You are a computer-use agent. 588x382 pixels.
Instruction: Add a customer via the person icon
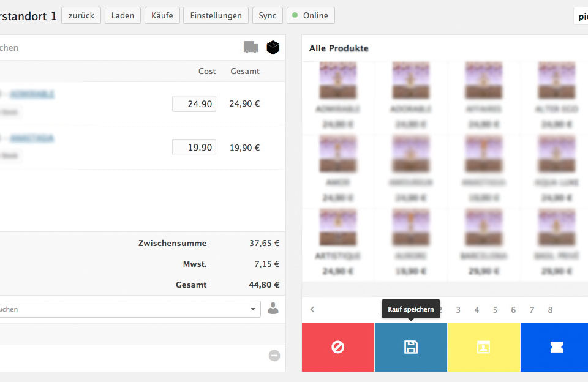point(273,309)
